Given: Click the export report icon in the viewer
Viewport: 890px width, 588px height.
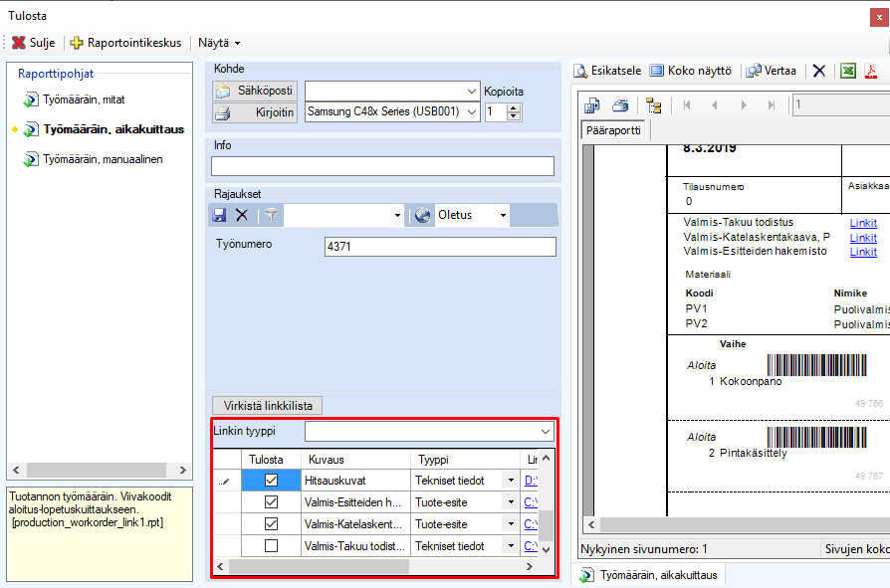Looking at the screenshot, I should 592,105.
